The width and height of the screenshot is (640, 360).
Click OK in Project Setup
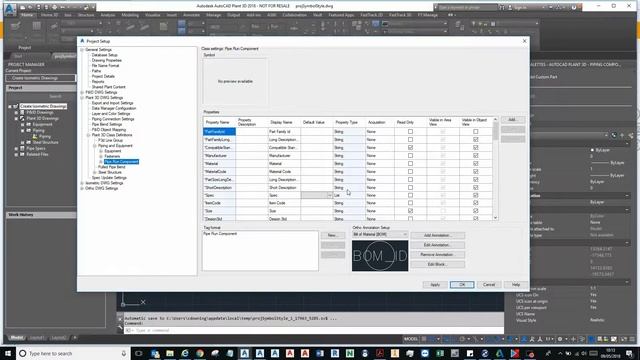(462, 284)
